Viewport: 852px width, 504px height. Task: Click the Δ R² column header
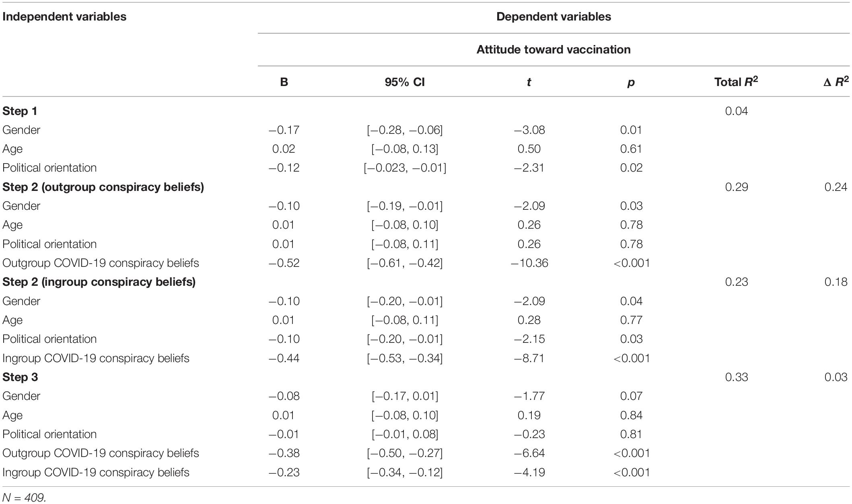[836, 82]
